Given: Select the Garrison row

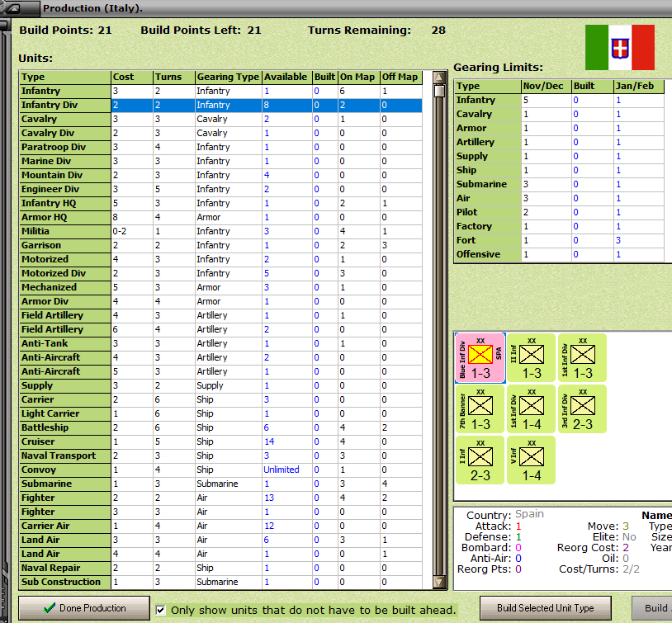Looking at the screenshot, I should click(221, 245).
